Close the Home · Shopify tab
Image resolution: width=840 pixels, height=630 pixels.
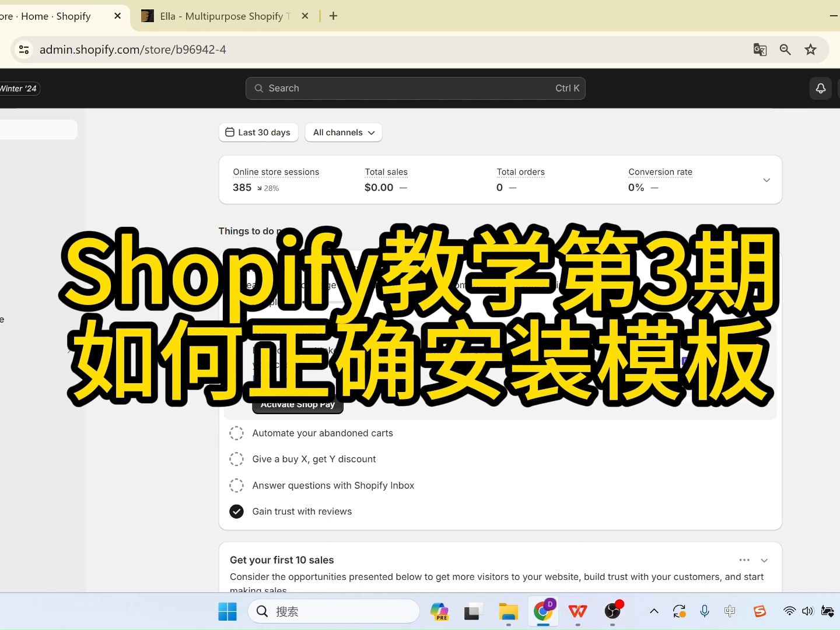click(117, 16)
